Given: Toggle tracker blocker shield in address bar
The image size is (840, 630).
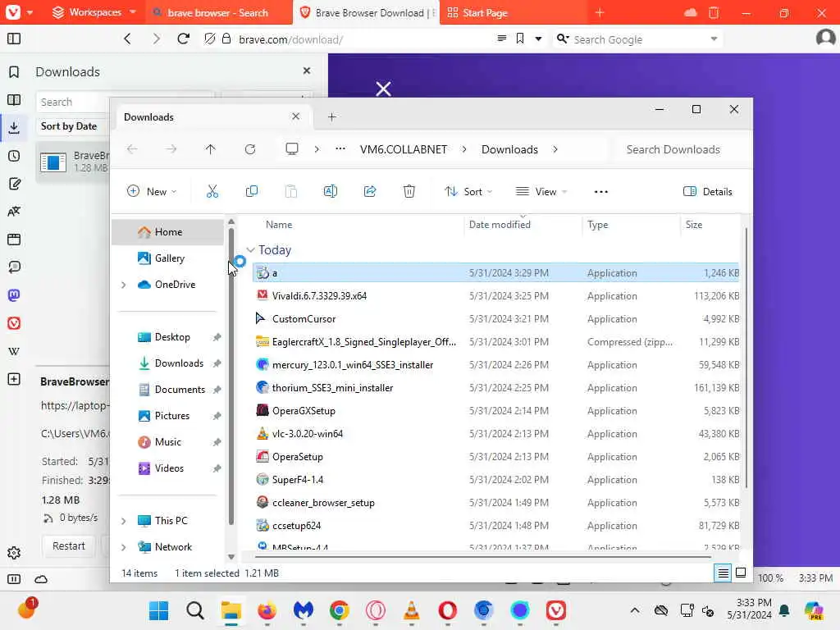Looking at the screenshot, I should pyautogui.click(x=210, y=39).
